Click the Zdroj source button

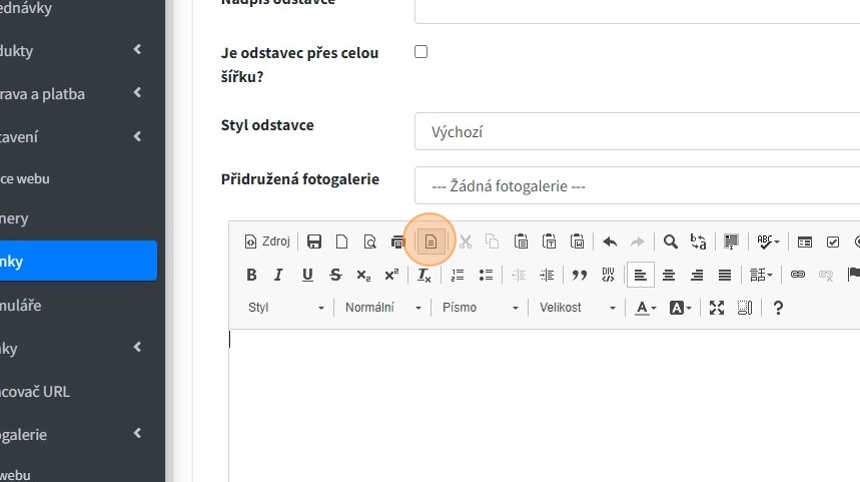coord(267,242)
